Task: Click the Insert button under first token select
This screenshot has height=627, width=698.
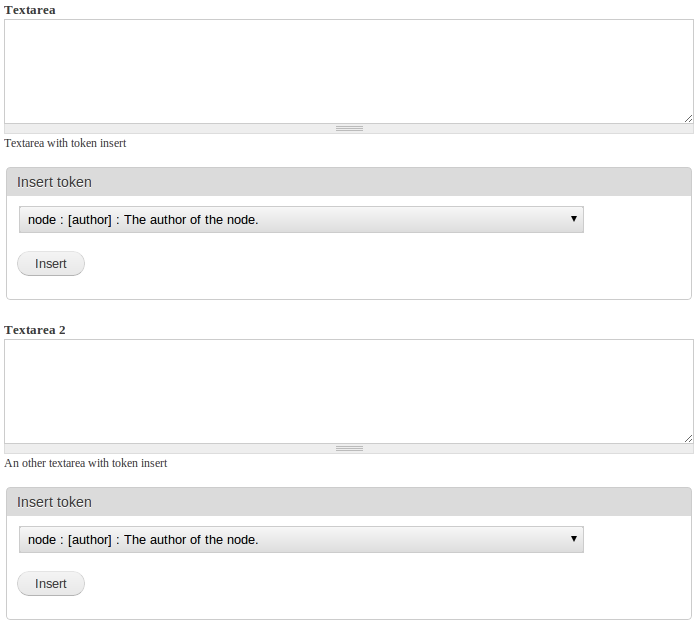Action: pyautogui.click(x=51, y=263)
